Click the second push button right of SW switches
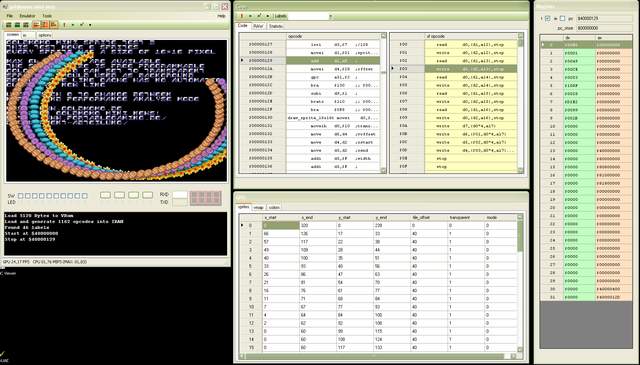The image size is (640, 365). pos(120,196)
